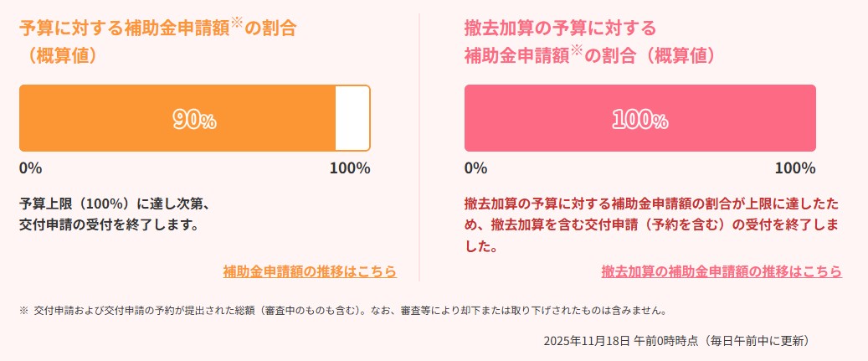The height and width of the screenshot is (361, 868).
Task: Click the heading line 撤去加算の予算に対する
Action: 561,28
